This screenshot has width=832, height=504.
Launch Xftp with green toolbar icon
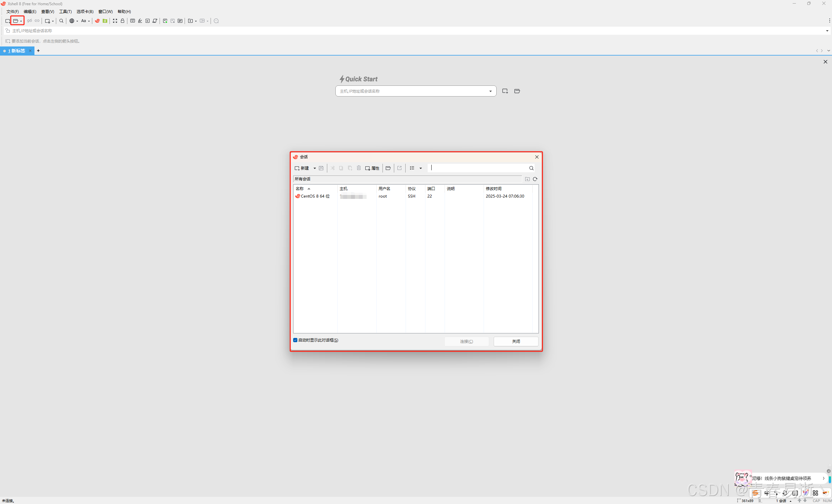105,21
